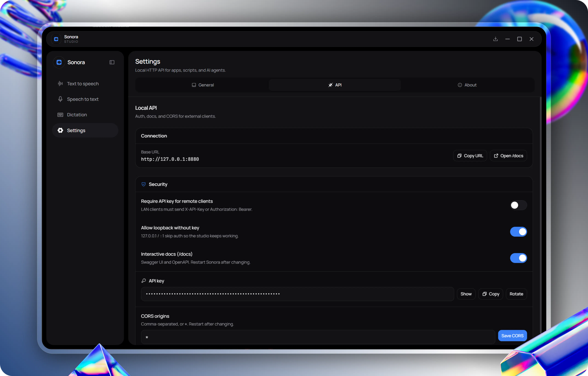Minimize the Sonora Studio window

click(508, 39)
